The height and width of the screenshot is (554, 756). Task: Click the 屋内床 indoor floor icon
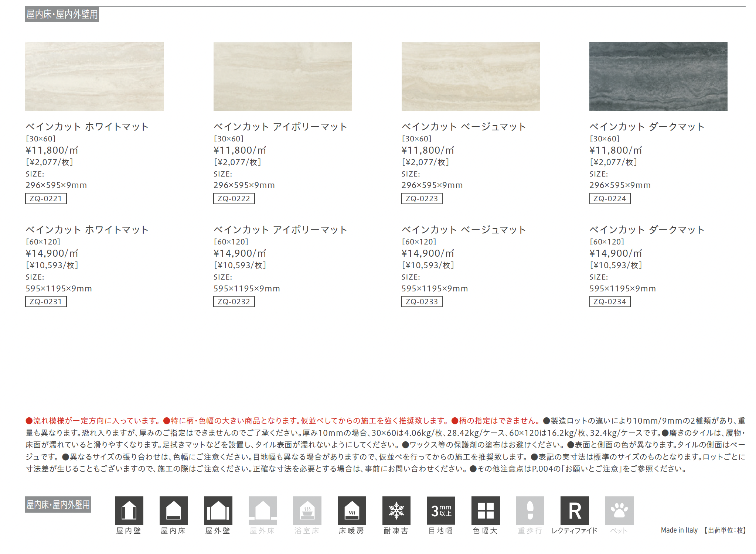click(x=173, y=510)
